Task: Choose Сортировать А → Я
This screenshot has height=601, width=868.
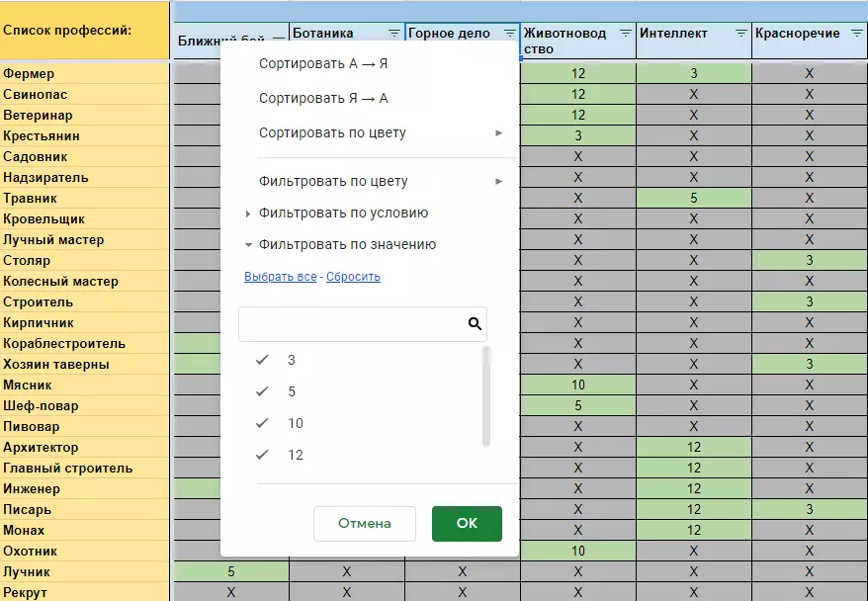Action: pyautogui.click(x=323, y=63)
